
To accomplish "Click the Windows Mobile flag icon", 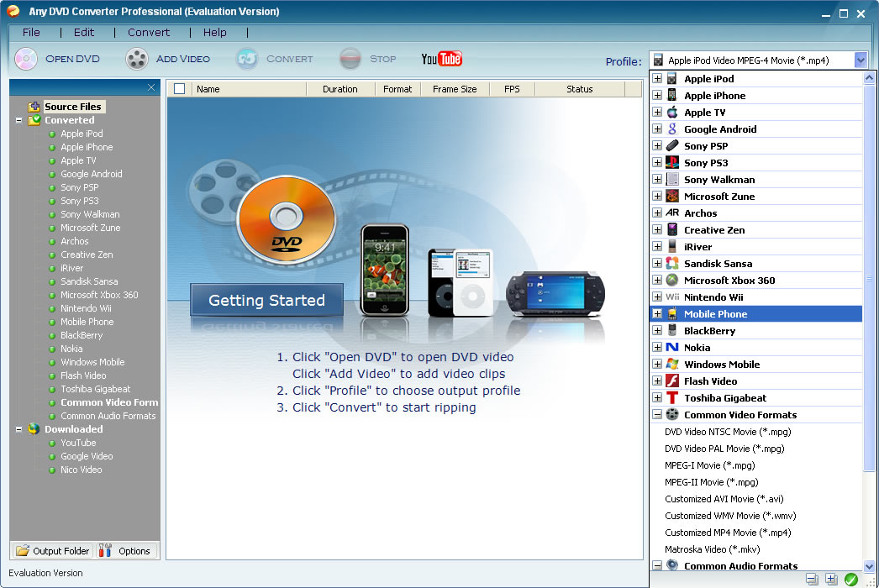I will (x=672, y=365).
